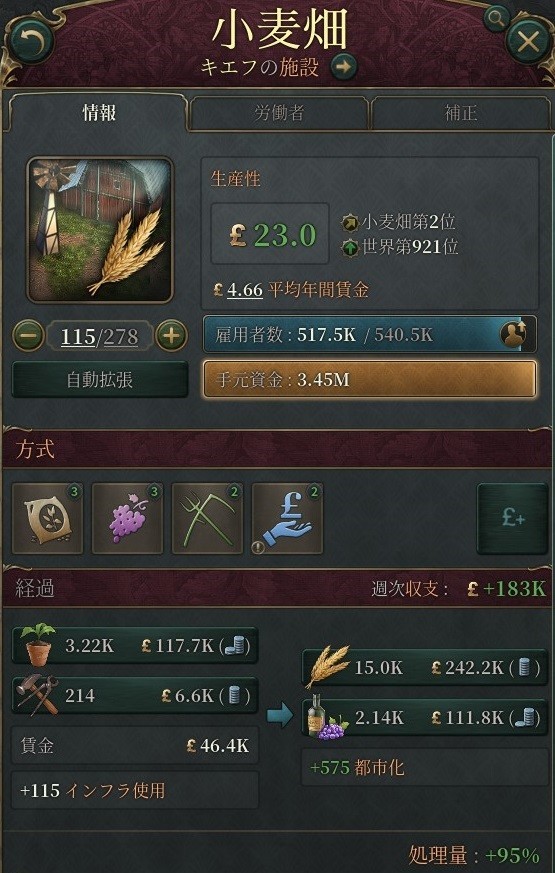Select the pitchfork and scythe method icon
The width and height of the screenshot is (555, 873).
coord(207,519)
